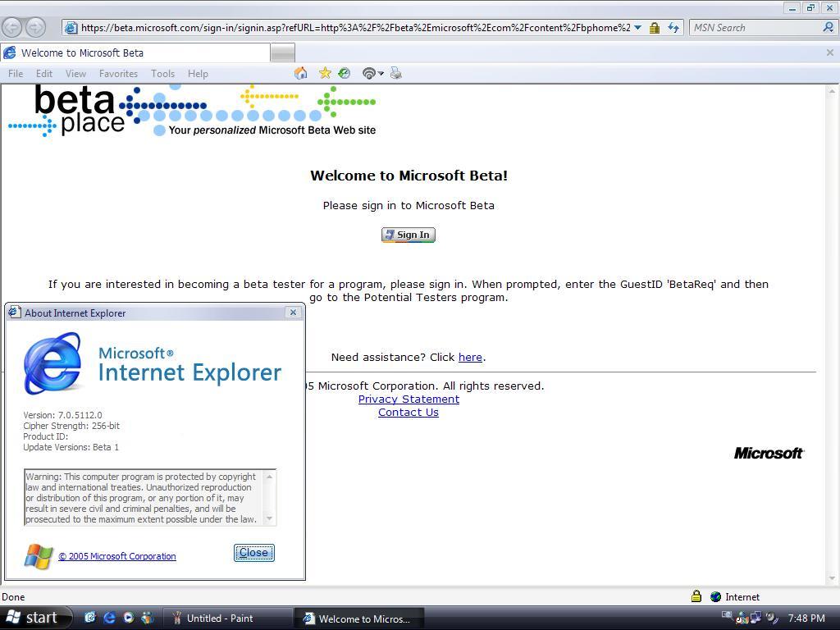Viewport: 840px width, 630px height.
Task: Click the 7:48 PM clock
Action: click(x=806, y=619)
